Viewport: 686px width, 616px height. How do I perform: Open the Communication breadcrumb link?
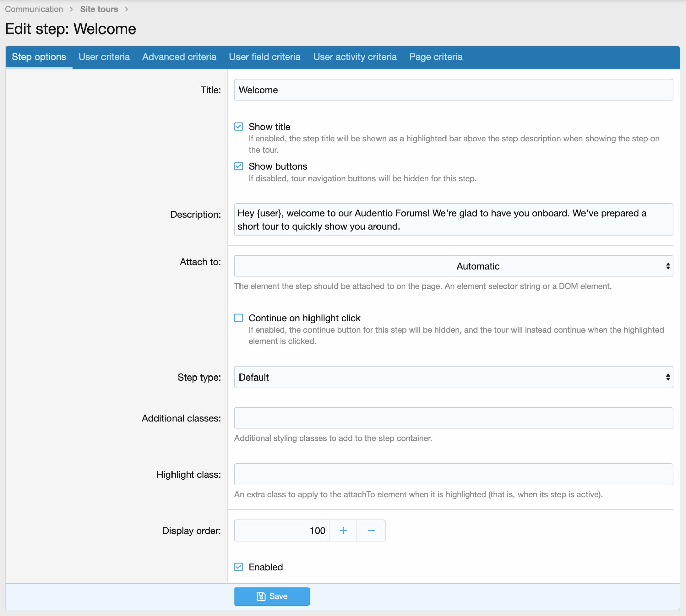point(34,9)
